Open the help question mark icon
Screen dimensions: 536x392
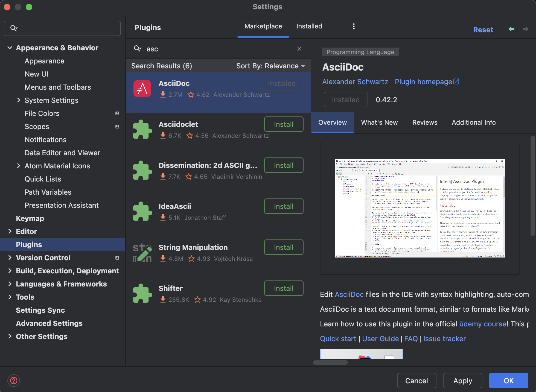click(14, 381)
